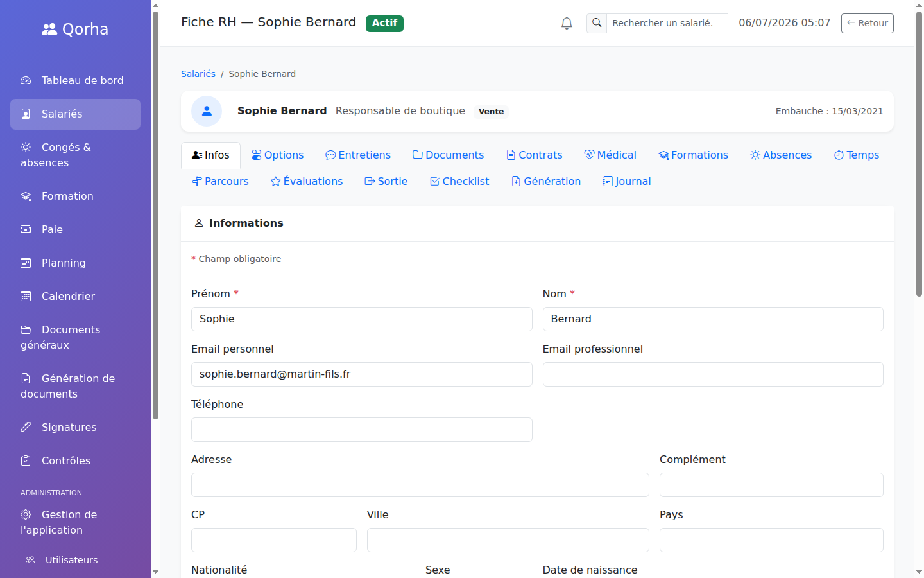Switch to the Absences tab
This screenshot has width=924, height=578.
tap(781, 155)
